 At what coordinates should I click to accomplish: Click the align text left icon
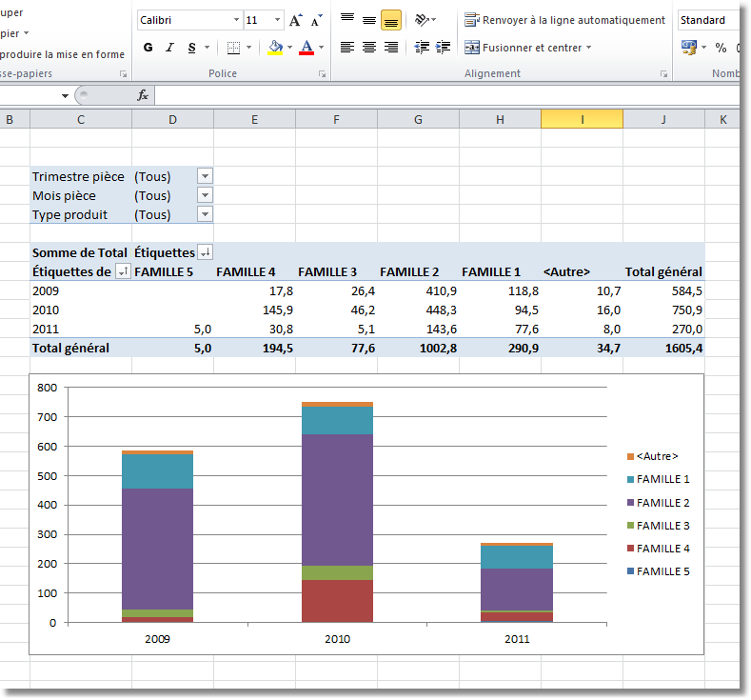pyautogui.click(x=347, y=48)
